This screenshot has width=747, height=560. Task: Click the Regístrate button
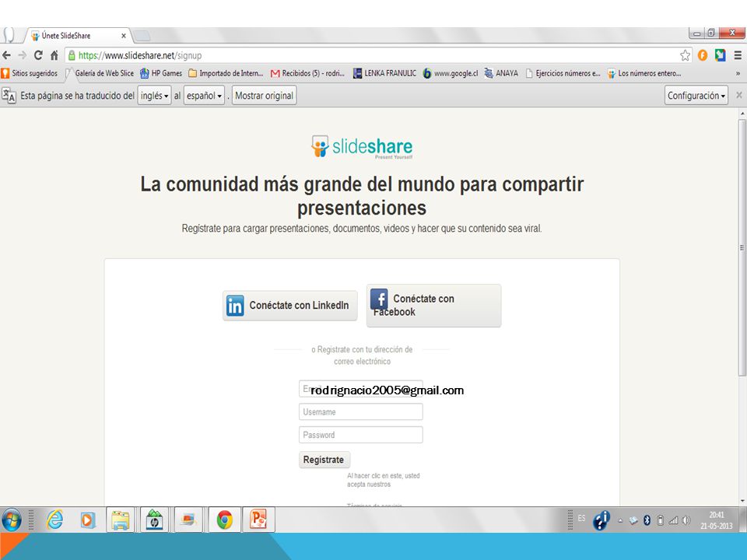click(324, 460)
